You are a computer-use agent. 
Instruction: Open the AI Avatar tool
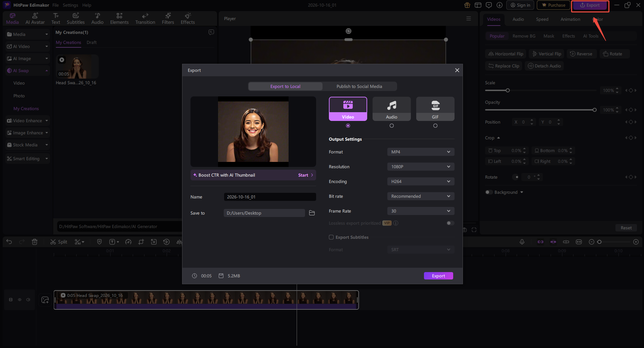point(35,18)
